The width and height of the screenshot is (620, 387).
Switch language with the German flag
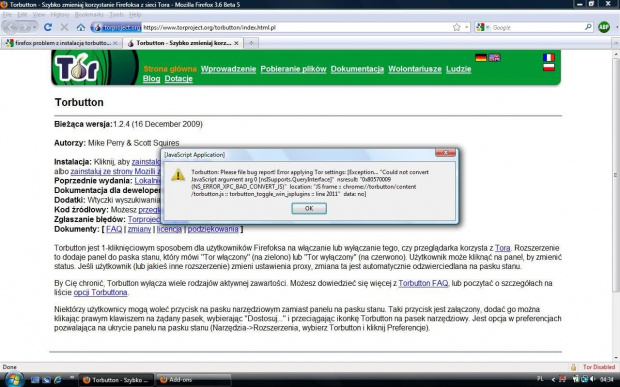(480, 58)
